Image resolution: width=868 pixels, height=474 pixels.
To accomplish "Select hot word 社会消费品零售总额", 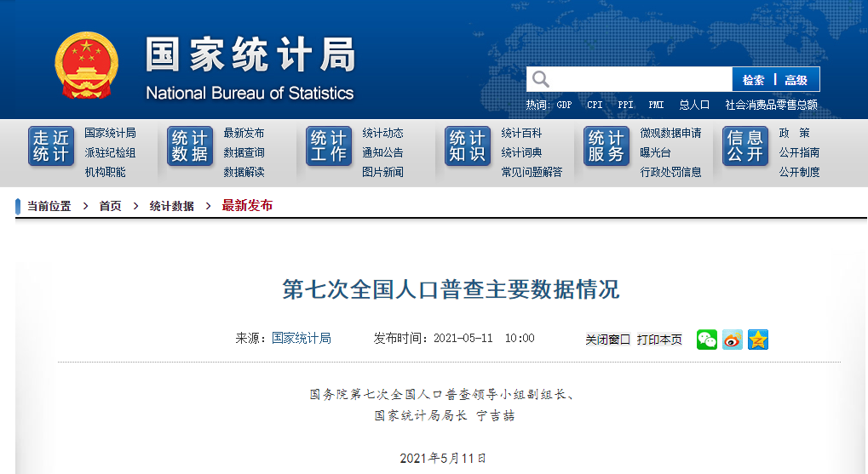I will click(x=771, y=105).
